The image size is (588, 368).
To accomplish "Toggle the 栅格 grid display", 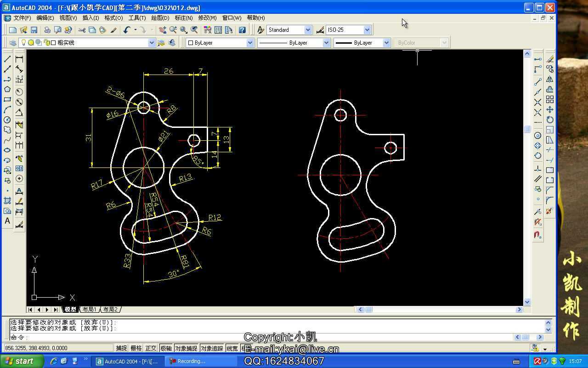I will click(x=136, y=348).
